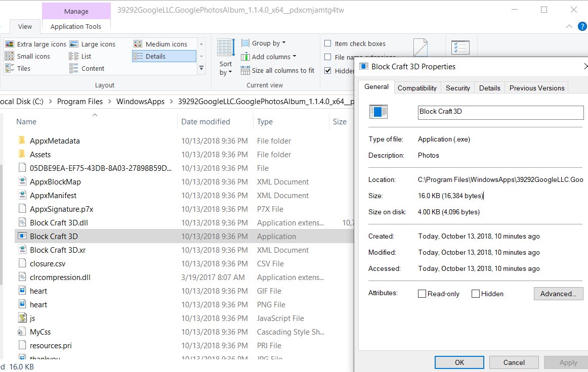588x372 pixels.
Task: Uncheck the Hidden items checkbox
Action: pyautogui.click(x=328, y=70)
